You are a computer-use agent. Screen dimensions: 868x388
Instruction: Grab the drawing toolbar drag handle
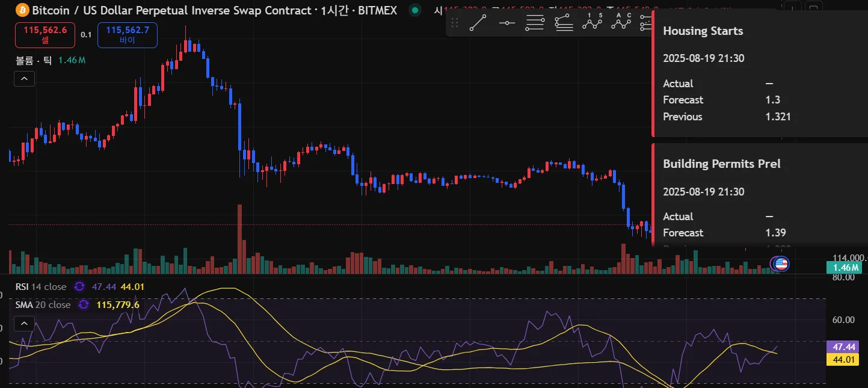tap(455, 23)
